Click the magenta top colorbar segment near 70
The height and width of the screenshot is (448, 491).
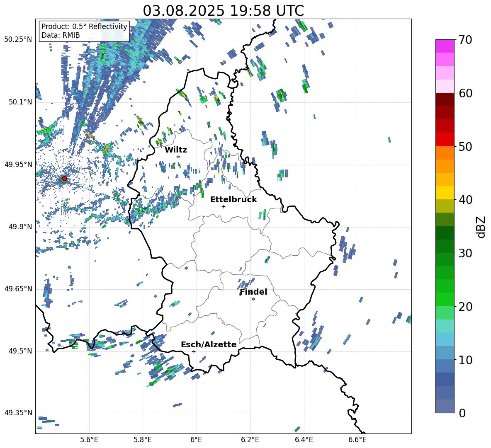click(445, 46)
